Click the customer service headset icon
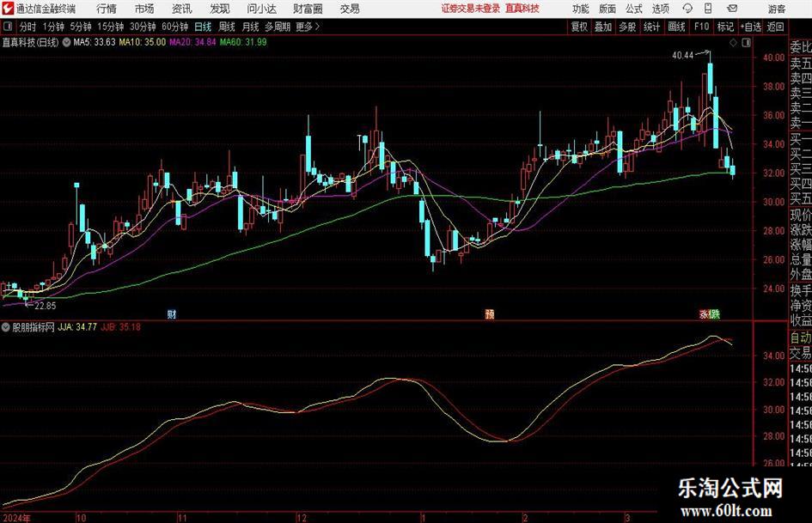Image resolution: width=812 pixels, height=523 pixels. coord(687,9)
